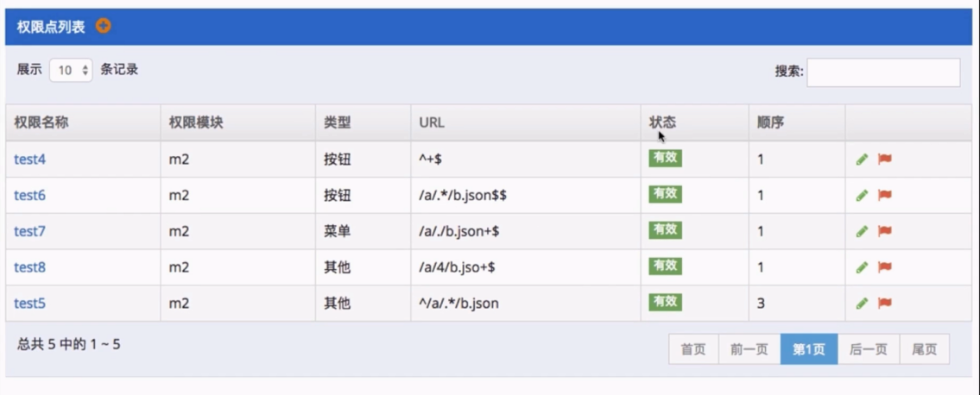Go to 前一页 previous page

click(x=749, y=349)
